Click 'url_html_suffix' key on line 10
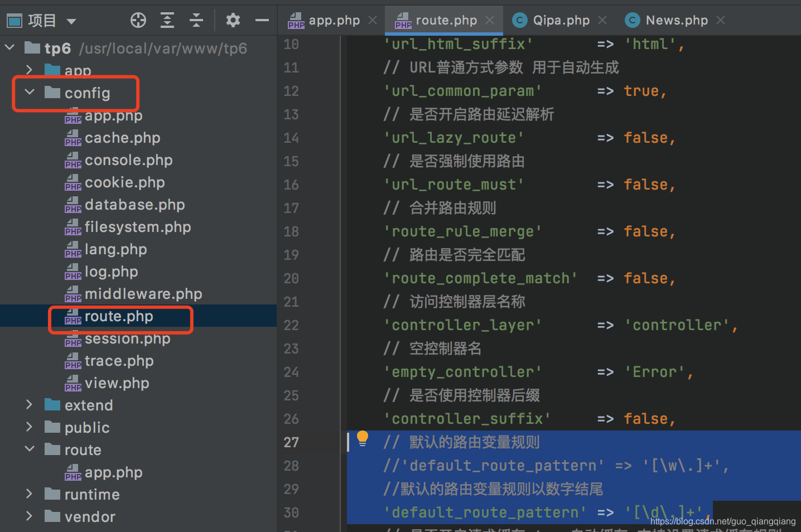This screenshot has height=532, width=801. tap(458, 44)
